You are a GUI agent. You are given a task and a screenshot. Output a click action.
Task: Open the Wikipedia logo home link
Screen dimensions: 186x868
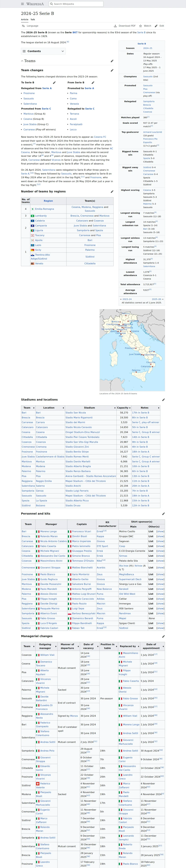(x=35, y=4)
